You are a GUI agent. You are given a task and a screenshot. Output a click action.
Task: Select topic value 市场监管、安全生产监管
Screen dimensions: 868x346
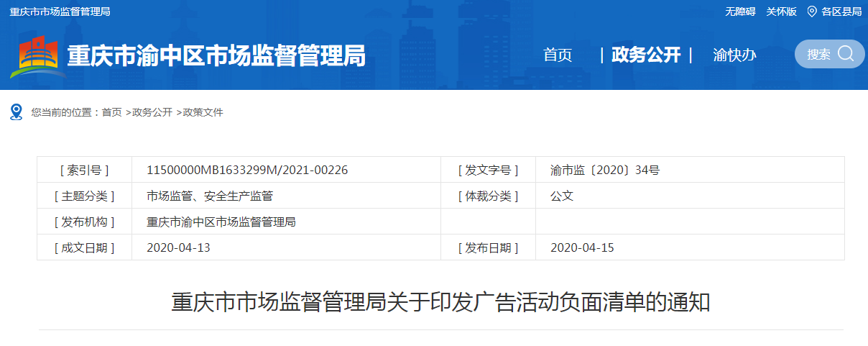[x=210, y=196]
